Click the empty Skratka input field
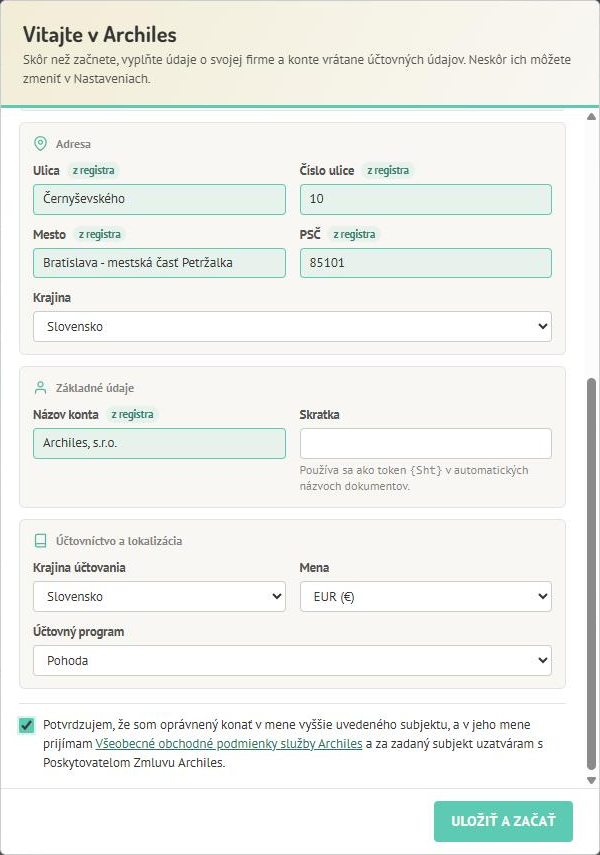 [425, 443]
